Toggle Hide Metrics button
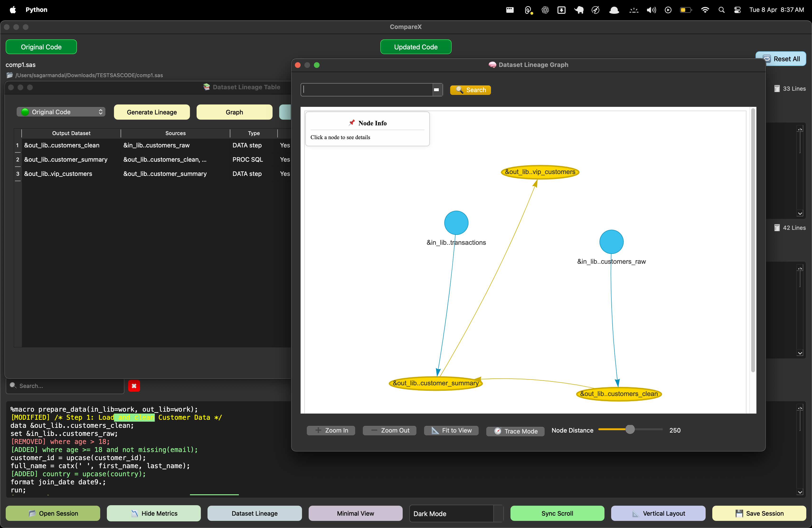Viewport: 812px width, 528px height. coord(154,513)
